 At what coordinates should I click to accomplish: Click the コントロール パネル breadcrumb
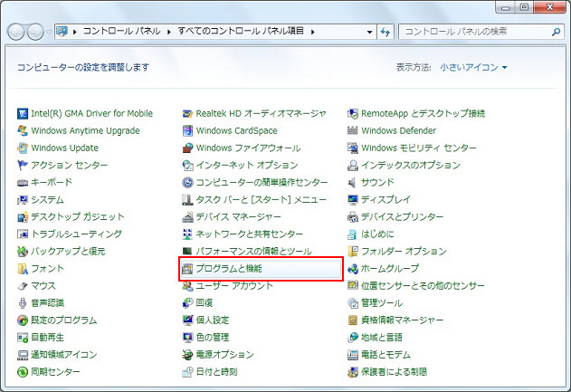[121, 31]
